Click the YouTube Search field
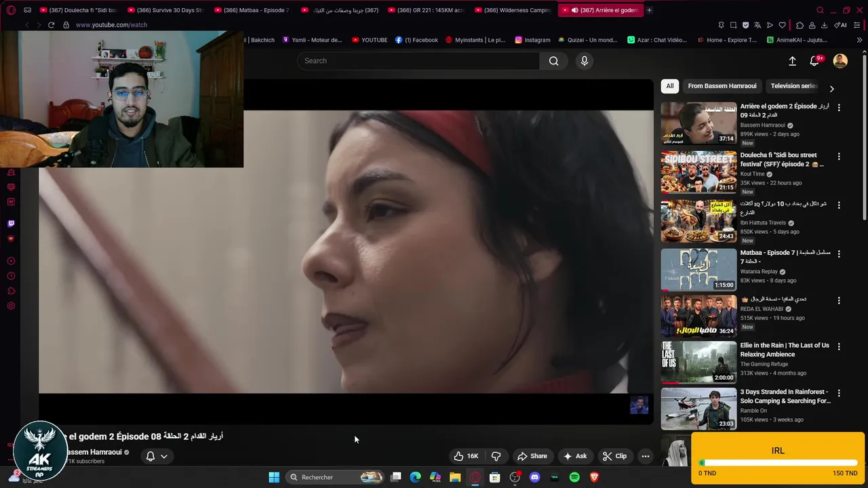The width and height of the screenshot is (868, 488). pyautogui.click(x=418, y=61)
